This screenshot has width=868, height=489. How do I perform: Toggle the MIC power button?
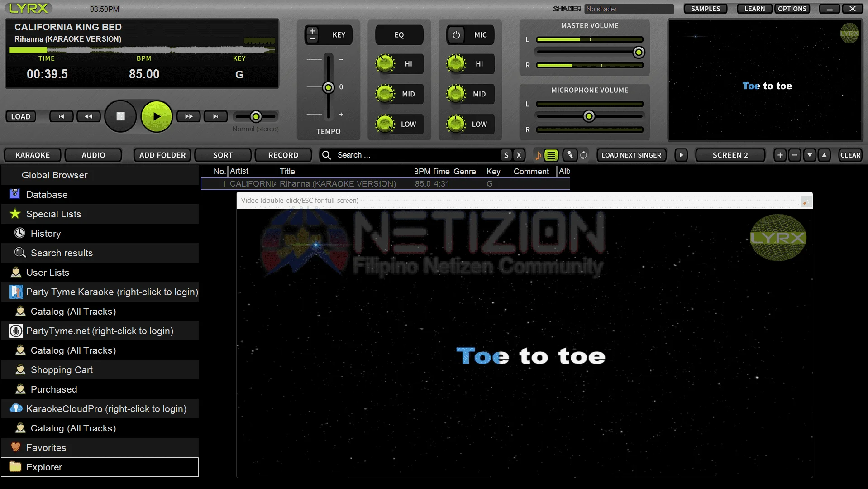pos(456,35)
